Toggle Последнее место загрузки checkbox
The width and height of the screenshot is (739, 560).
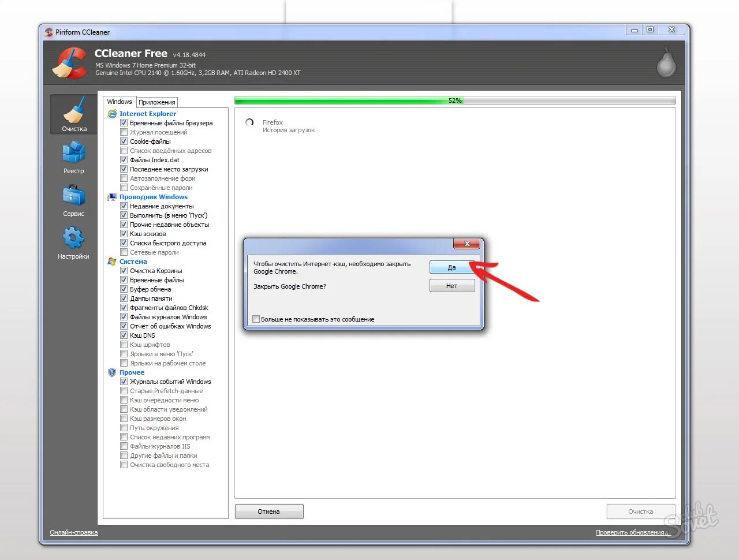124,169
